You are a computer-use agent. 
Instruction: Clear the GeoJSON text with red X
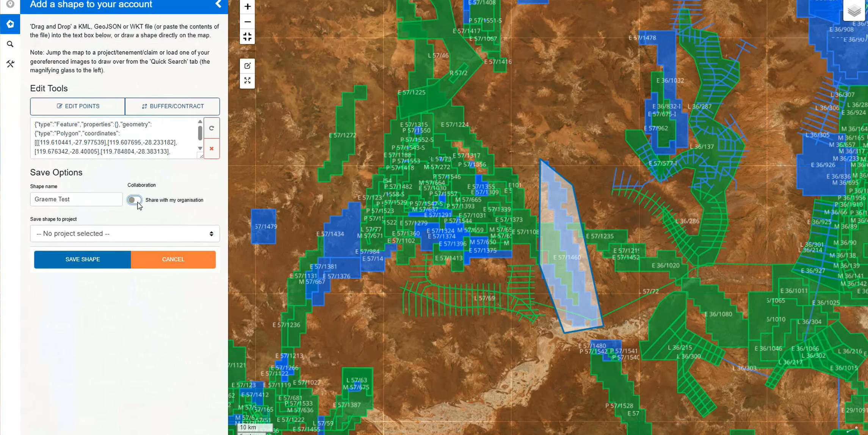(212, 149)
